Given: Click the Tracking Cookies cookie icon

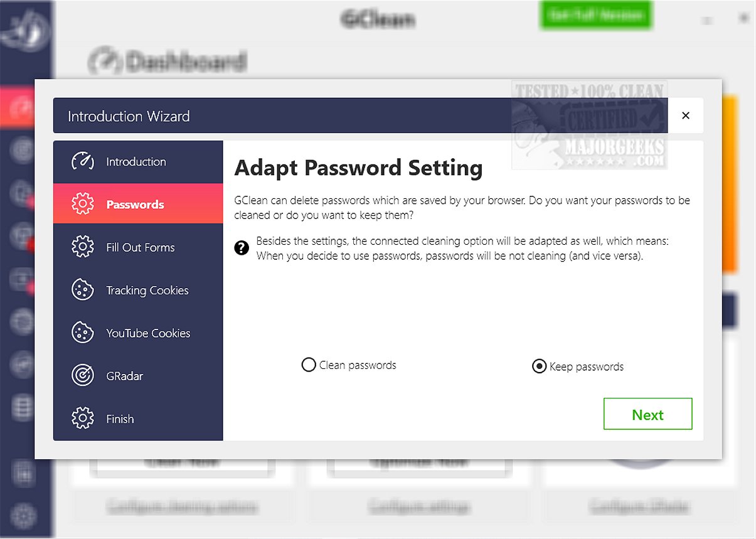Looking at the screenshot, I should coord(83,290).
